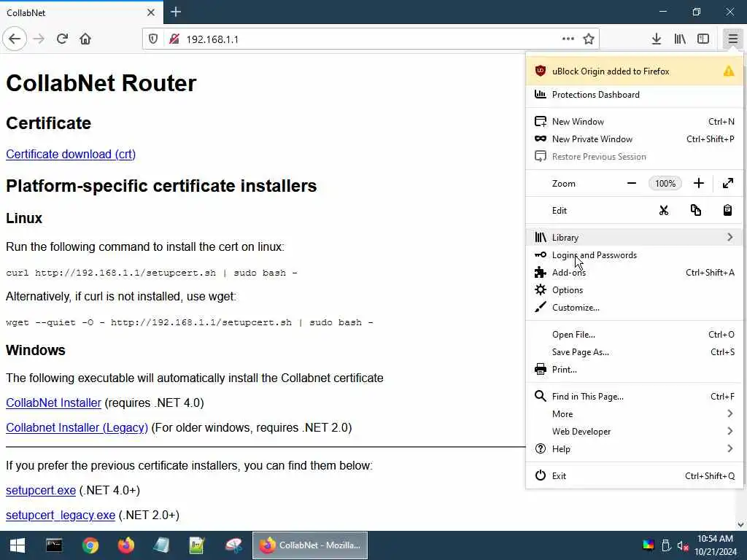Open Logins and Passwords
This screenshot has width=747, height=560.
pos(635,255)
